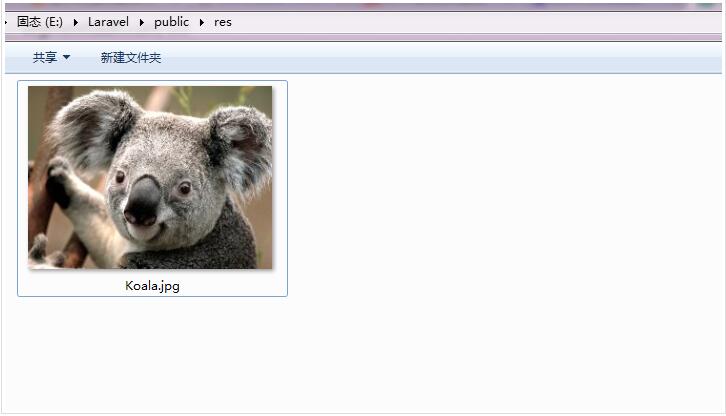Expand the arrow before 固态 (E:) breadcrumb
This screenshot has width=726, height=416.
(x=6, y=22)
